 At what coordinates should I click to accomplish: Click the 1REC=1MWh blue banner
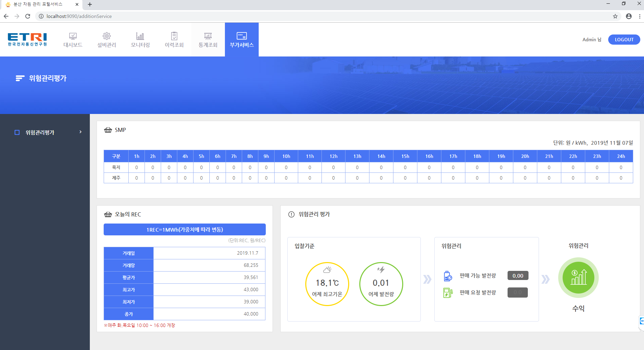(x=184, y=230)
